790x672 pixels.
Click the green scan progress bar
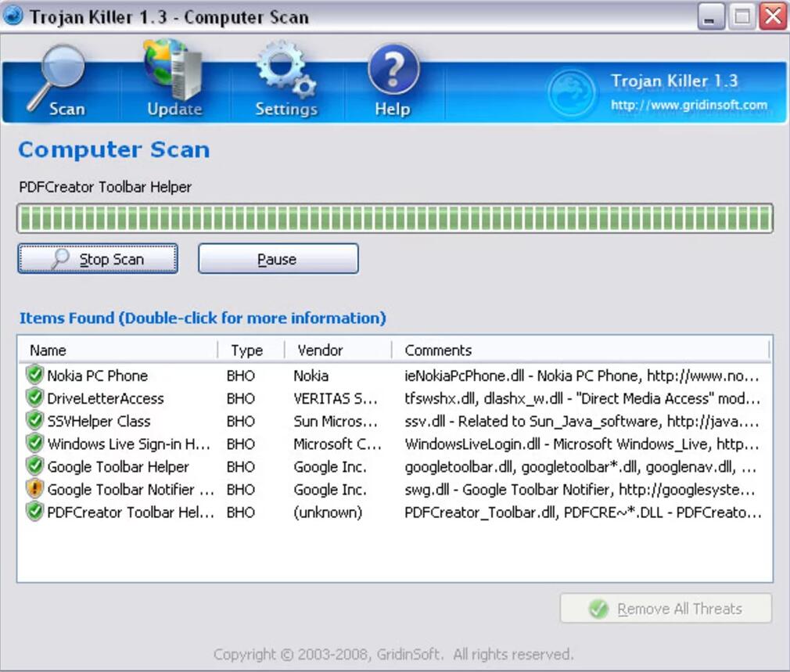click(394, 218)
